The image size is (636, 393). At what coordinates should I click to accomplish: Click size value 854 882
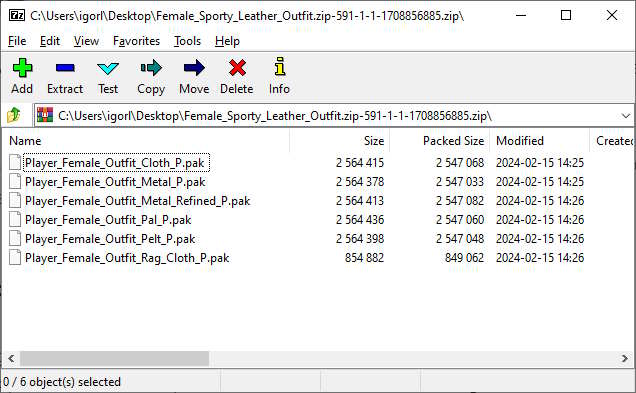364,258
